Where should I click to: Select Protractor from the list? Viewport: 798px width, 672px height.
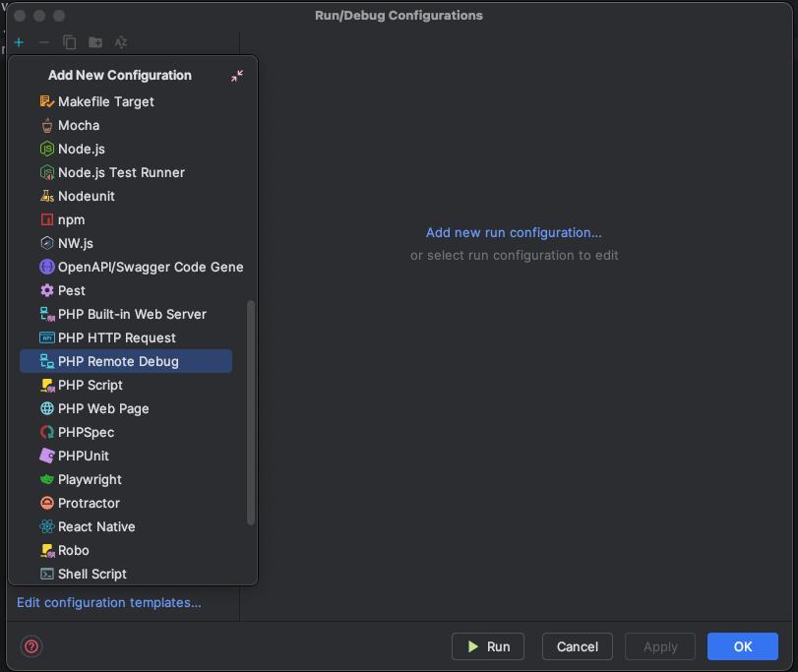pyautogui.click(x=126, y=503)
